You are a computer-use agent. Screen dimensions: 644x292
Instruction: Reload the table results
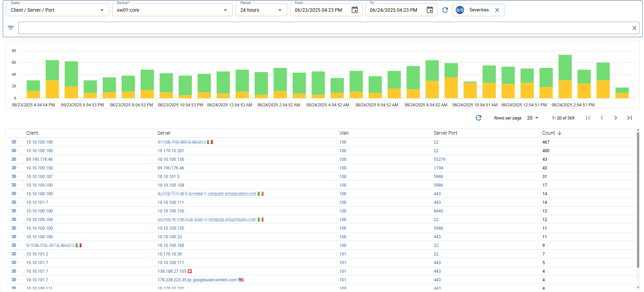tap(479, 118)
